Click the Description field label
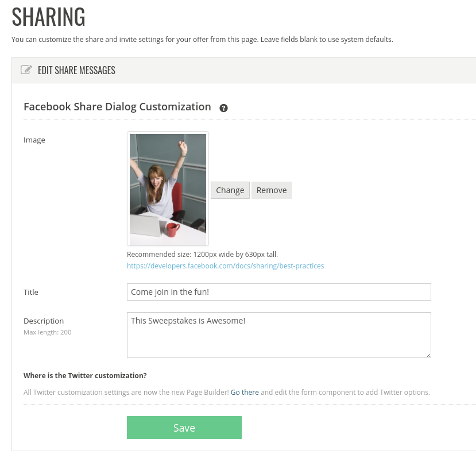476x469 pixels. (44, 321)
